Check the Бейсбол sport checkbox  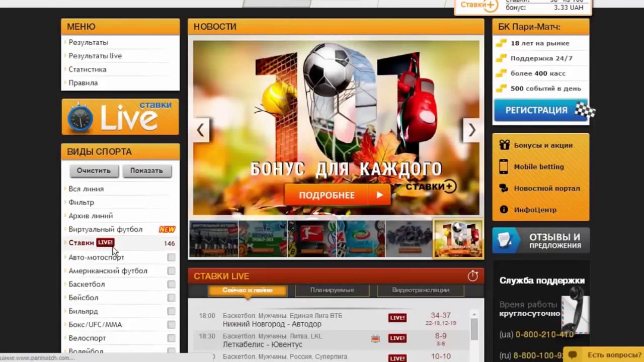pyautogui.click(x=171, y=298)
